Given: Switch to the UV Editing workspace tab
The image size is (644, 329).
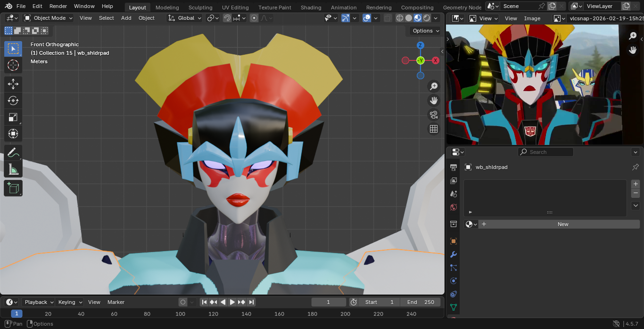Looking at the screenshot, I should (235, 8).
